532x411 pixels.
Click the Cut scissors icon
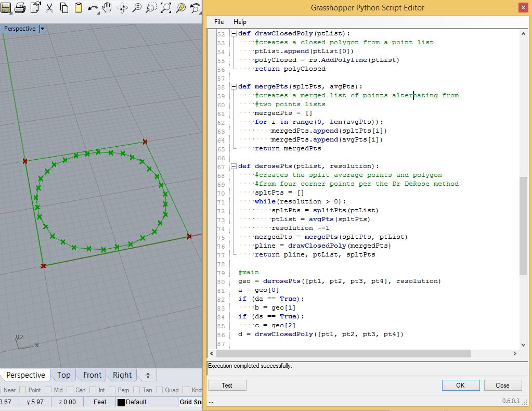pyautogui.click(x=49, y=7)
